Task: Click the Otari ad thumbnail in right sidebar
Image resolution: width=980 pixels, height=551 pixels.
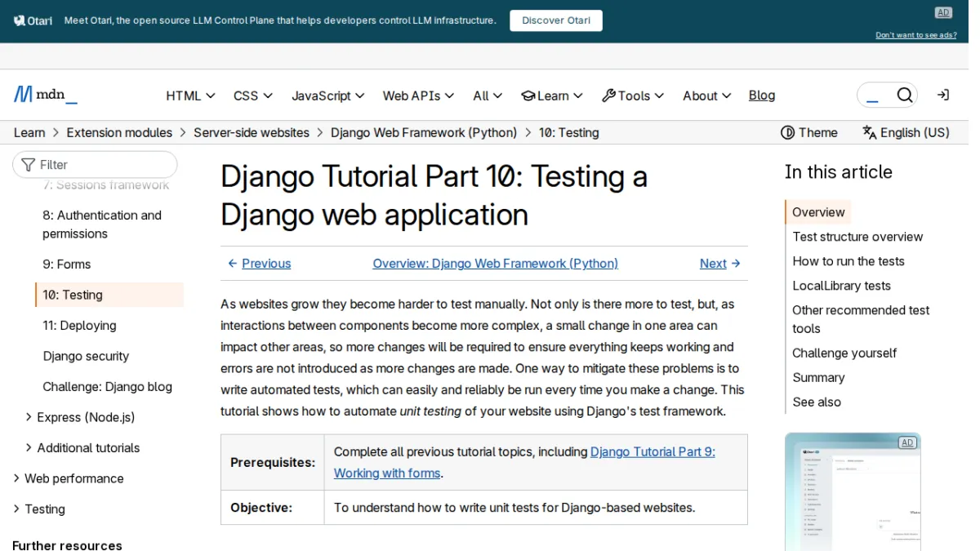Action: [853, 491]
